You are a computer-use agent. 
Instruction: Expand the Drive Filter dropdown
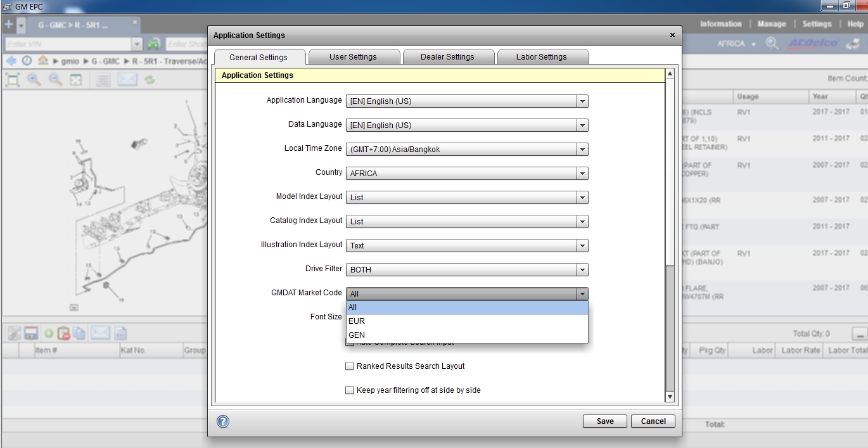tap(582, 270)
